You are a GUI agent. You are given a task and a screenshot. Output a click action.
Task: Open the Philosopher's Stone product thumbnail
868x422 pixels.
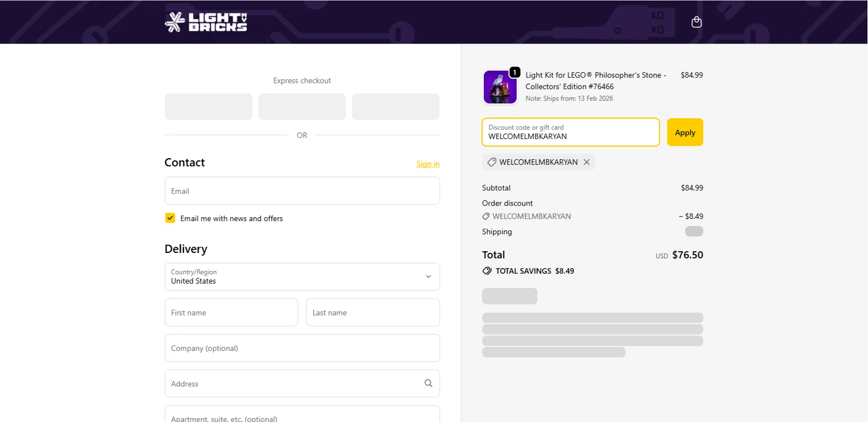click(500, 87)
